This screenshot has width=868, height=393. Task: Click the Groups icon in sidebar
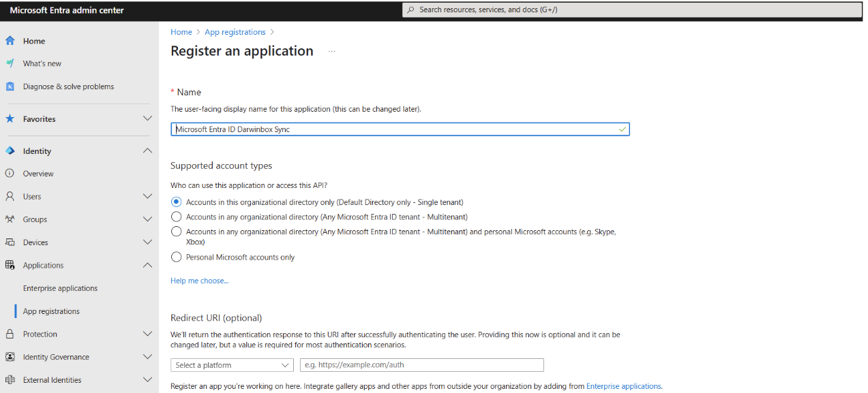point(10,219)
